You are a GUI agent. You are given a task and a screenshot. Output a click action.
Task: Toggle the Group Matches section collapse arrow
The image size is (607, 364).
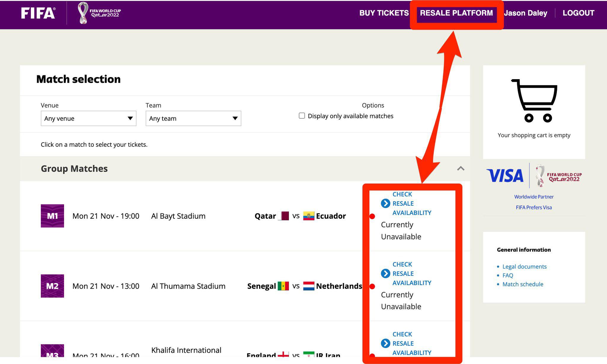pyautogui.click(x=460, y=168)
